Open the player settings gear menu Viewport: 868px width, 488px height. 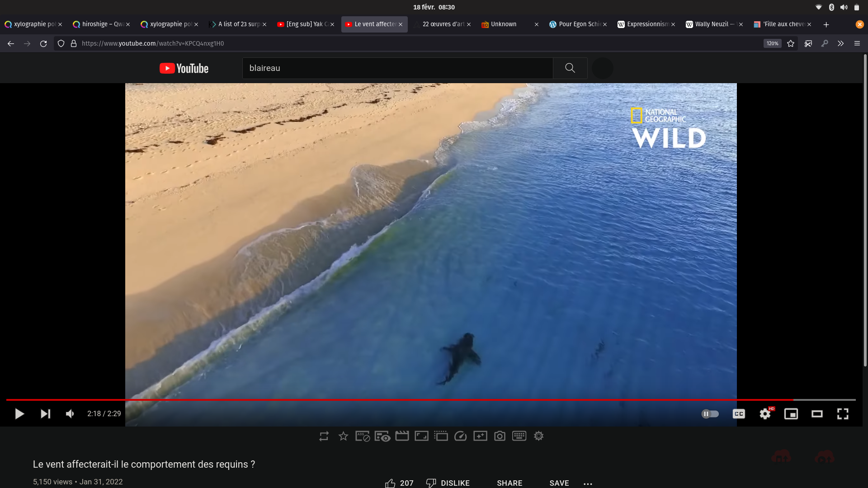(x=765, y=414)
